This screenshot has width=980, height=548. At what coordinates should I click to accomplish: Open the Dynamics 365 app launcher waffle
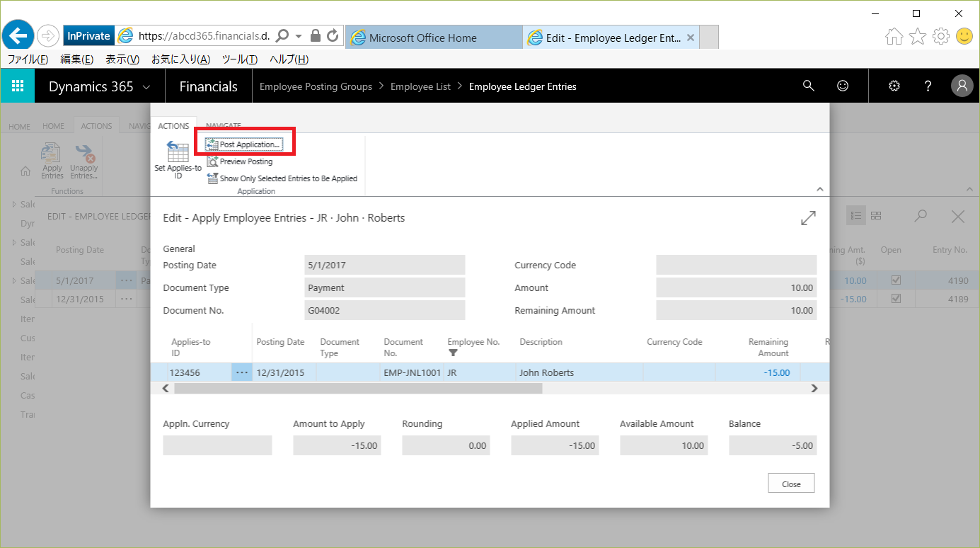pyautogui.click(x=18, y=86)
